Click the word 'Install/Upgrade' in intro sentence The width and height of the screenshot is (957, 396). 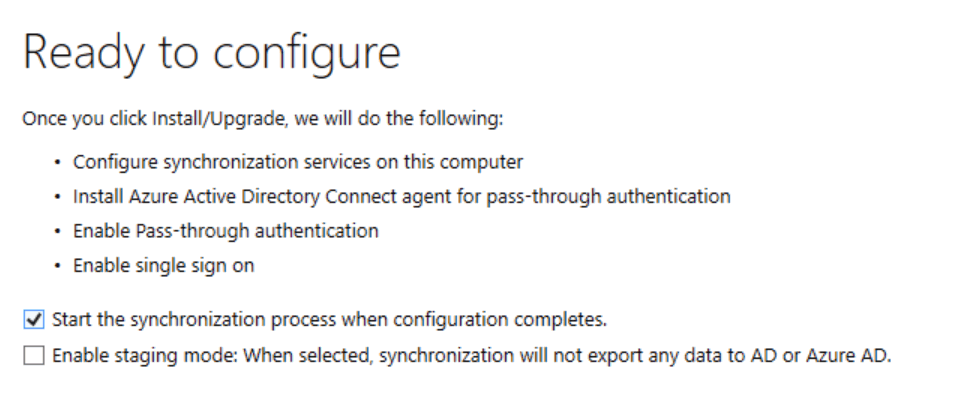tap(219, 118)
